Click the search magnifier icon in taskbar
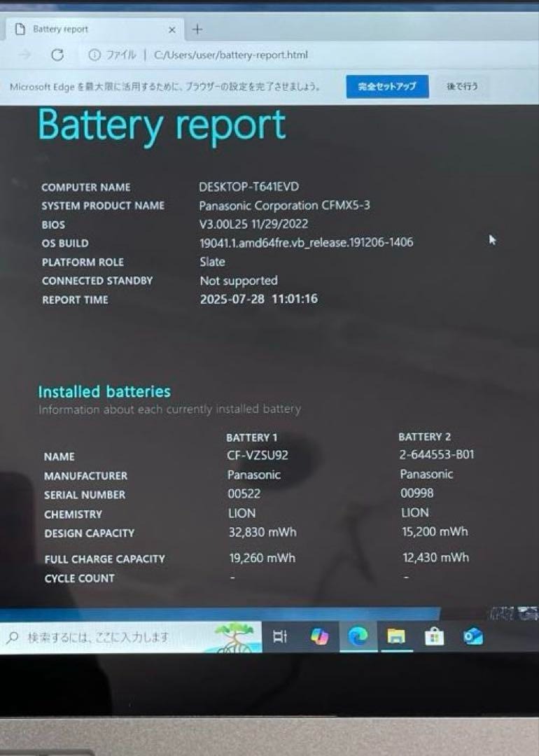Image resolution: width=539 pixels, height=756 pixels. point(13,638)
